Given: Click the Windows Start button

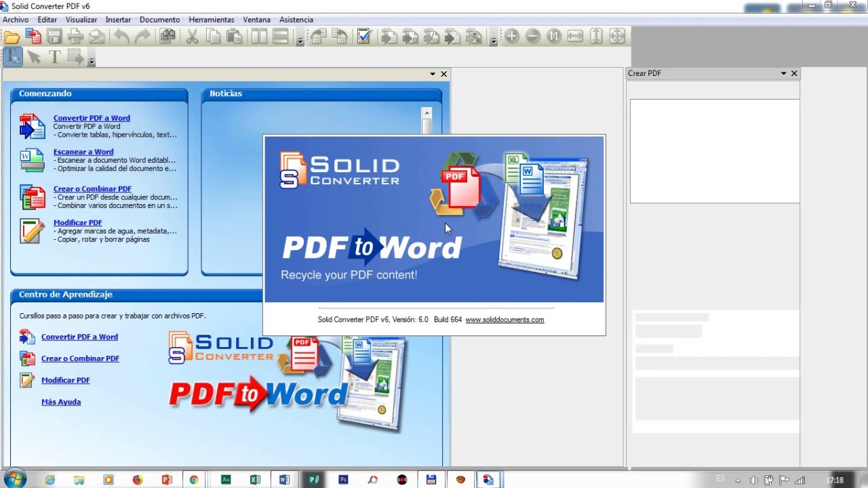Looking at the screenshot, I should click(x=14, y=479).
